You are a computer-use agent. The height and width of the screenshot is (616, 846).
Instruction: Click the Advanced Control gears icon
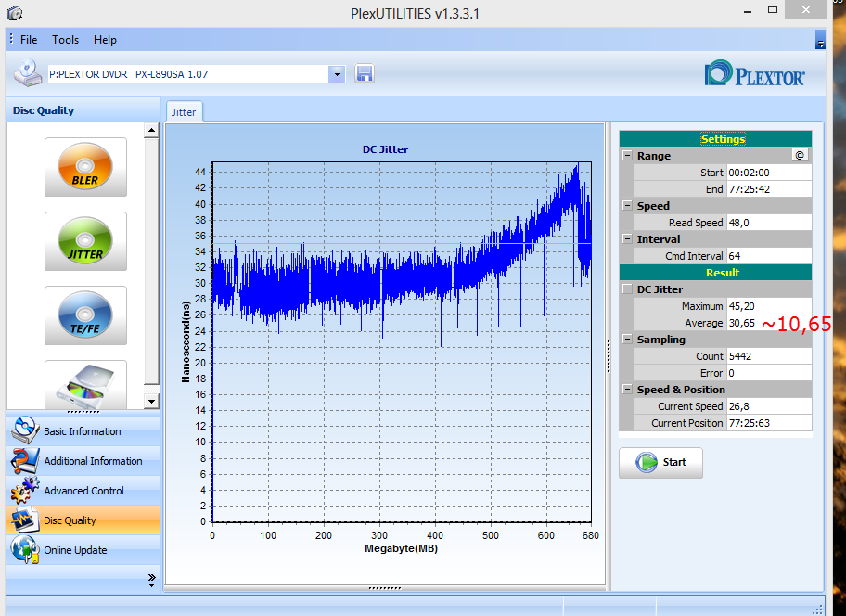(24, 491)
